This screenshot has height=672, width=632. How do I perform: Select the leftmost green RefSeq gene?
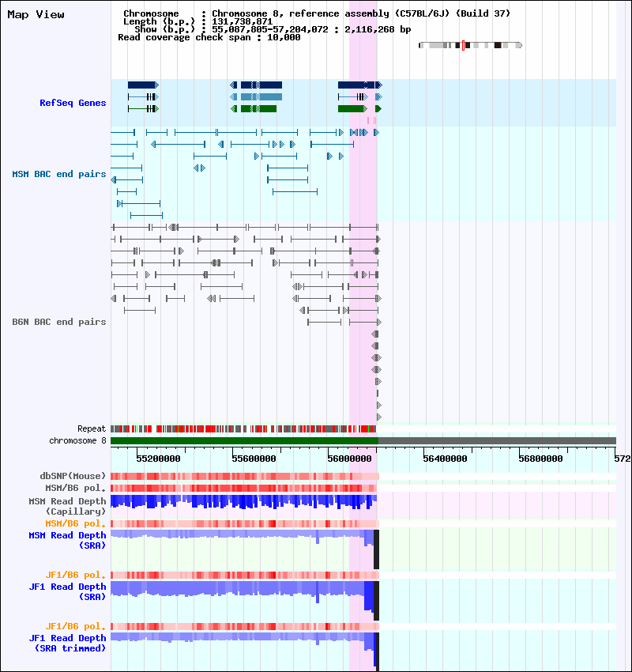(x=144, y=109)
